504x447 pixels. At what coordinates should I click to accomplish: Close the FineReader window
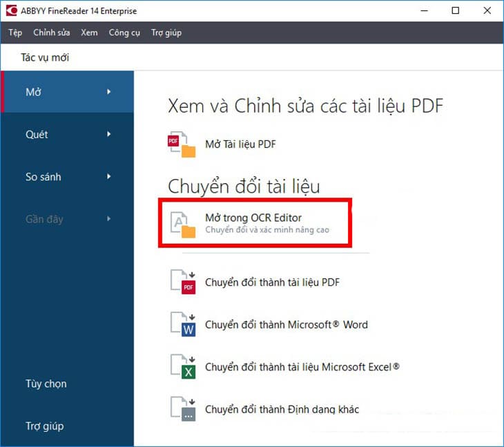(x=487, y=10)
